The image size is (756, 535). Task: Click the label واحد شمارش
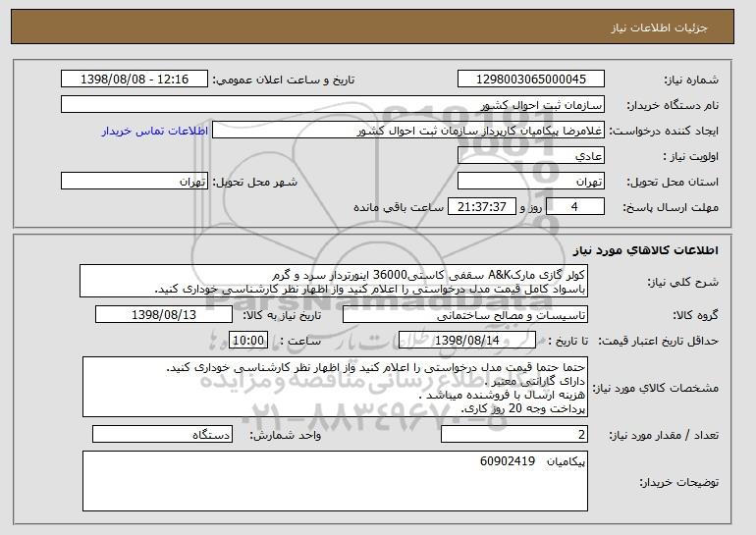click(x=285, y=435)
